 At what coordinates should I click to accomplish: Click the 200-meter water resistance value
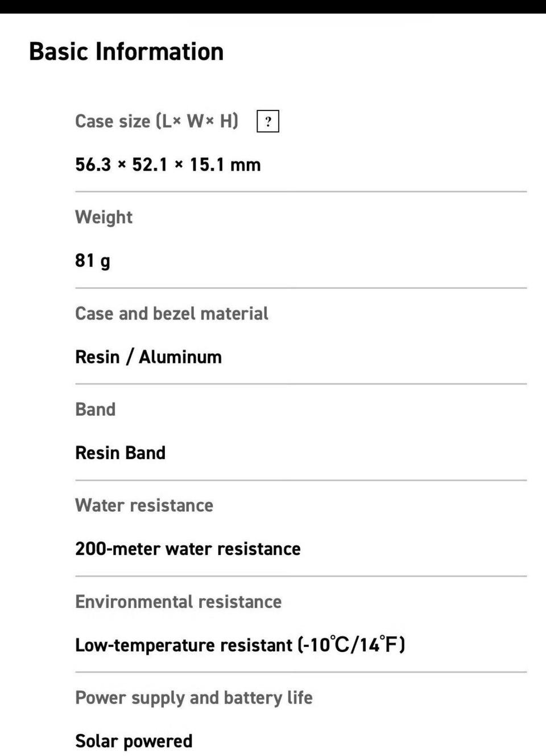pyautogui.click(x=188, y=549)
